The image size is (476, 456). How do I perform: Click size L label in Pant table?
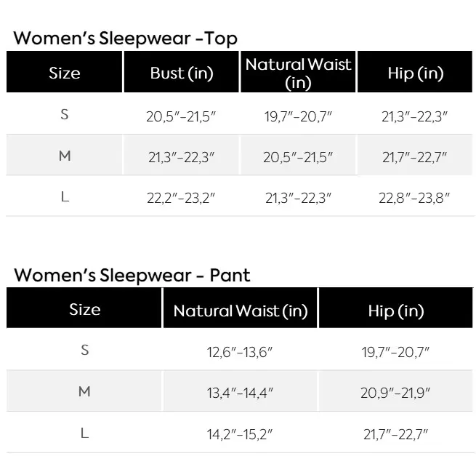click(84, 433)
